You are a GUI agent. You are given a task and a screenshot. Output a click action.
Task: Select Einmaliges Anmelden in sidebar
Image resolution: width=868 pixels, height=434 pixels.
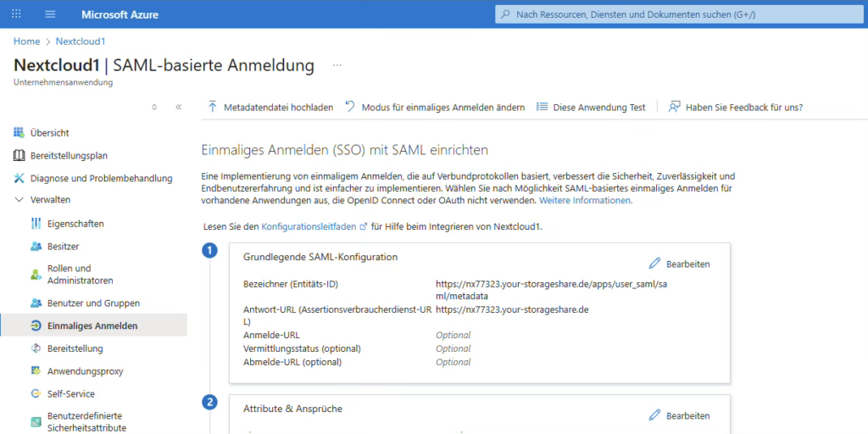(92, 325)
